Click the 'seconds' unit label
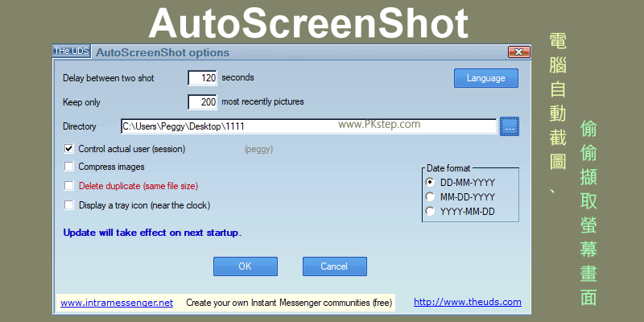This screenshot has width=644, height=322. 237,77
